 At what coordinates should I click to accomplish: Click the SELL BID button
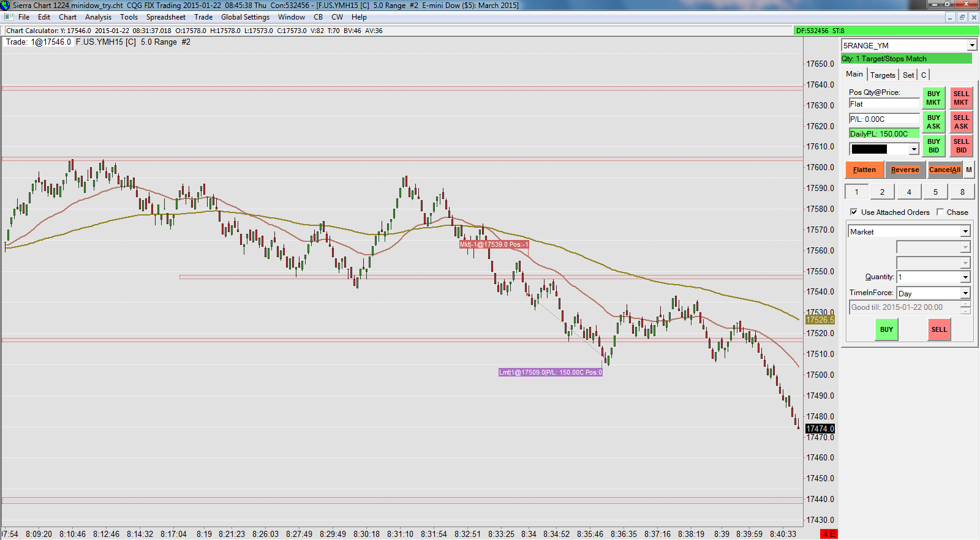tap(961, 146)
